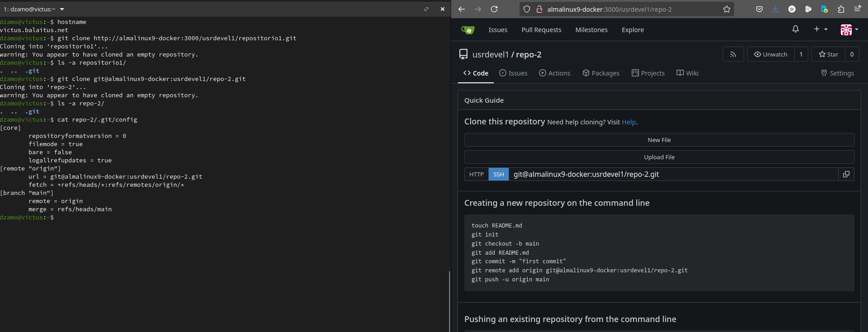Expand the plus create menu
Image resolution: width=868 pixels, height=332 pixels.
[x=820, y=29]
